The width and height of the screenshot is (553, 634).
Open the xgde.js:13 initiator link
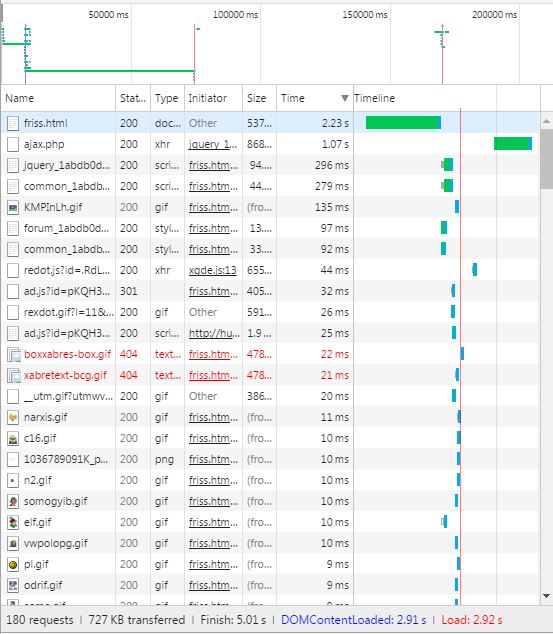[x=213, y=270]
